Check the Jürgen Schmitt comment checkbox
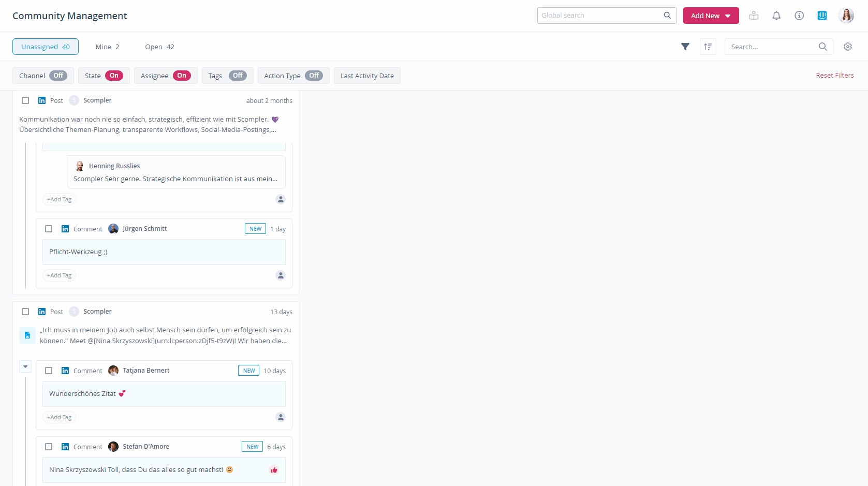This screenshot has height=486, width=868. click(49, 229)
